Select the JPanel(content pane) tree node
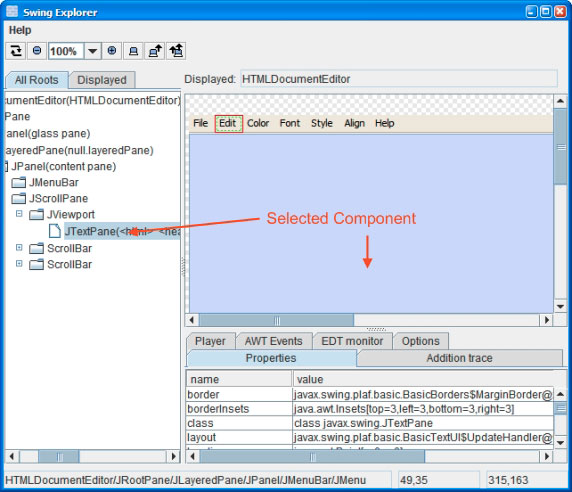Image resolution: width=572 pixels, height=492 pixels. [x=64, y=166]
